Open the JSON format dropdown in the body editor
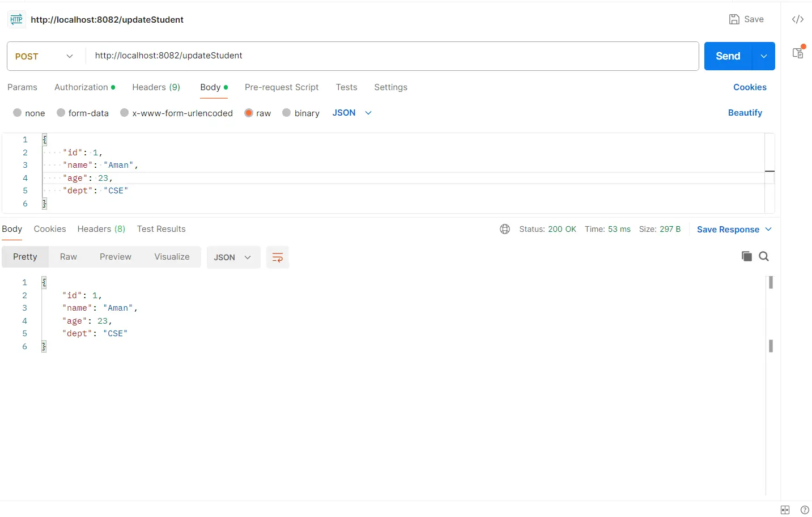 pyautogui.click(x=351, y=113)
